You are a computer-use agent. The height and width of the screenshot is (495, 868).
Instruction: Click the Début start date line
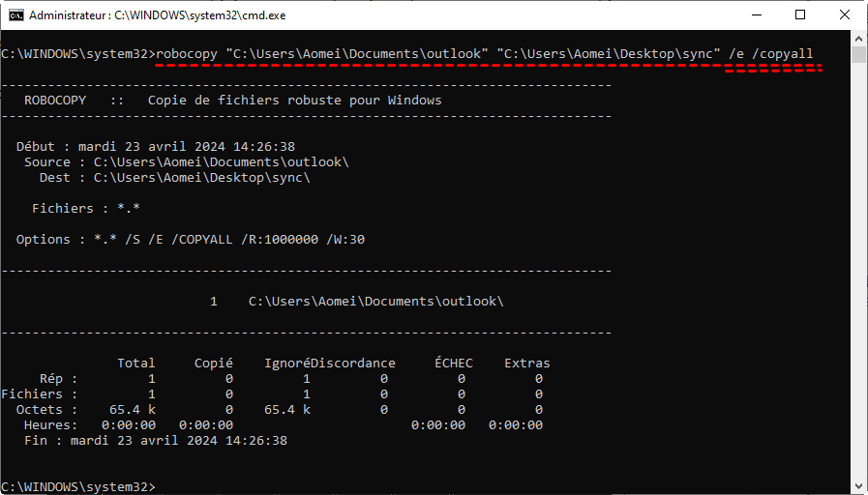[156, 146]
